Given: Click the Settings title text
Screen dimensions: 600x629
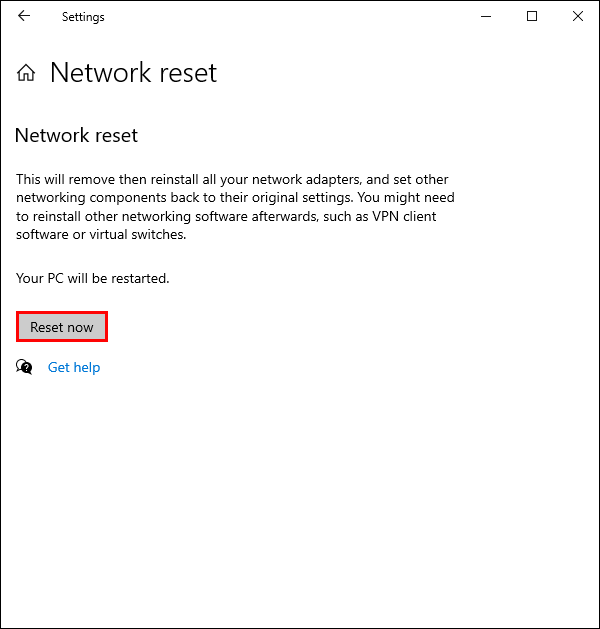Looking at the screenshot, I should 83,17.
